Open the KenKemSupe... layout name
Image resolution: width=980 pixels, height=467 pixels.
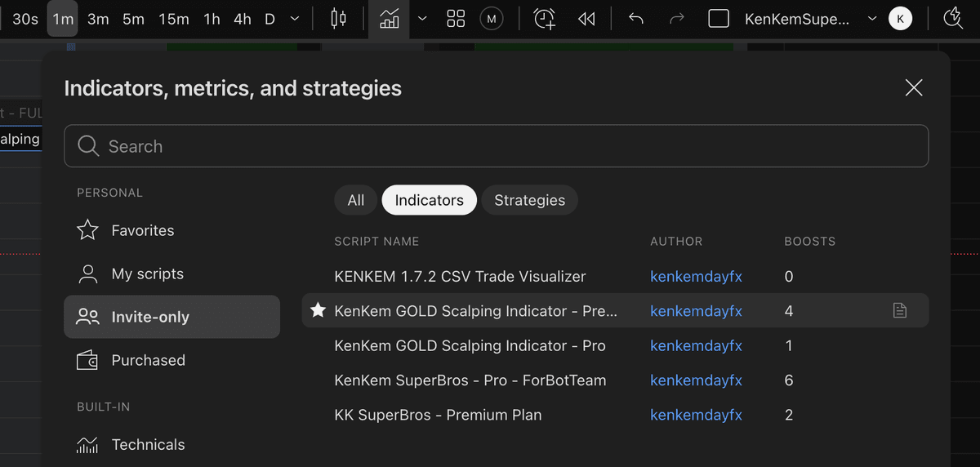click(797, 19)
